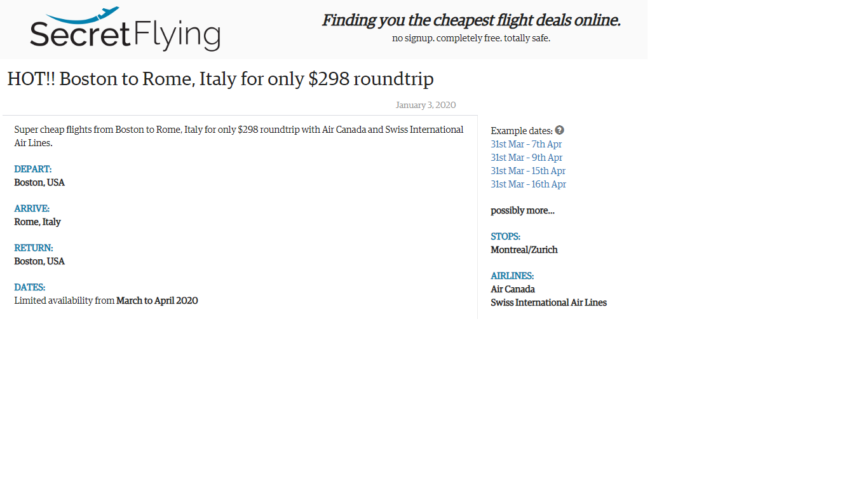This screenshot has height=488, width=868.
Task: Click the ARRIVE heading
Action: [x=32, y=208]
